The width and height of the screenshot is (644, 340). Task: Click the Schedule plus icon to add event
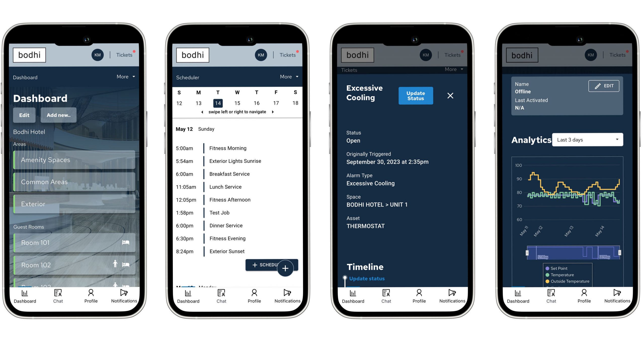point(285,268)
